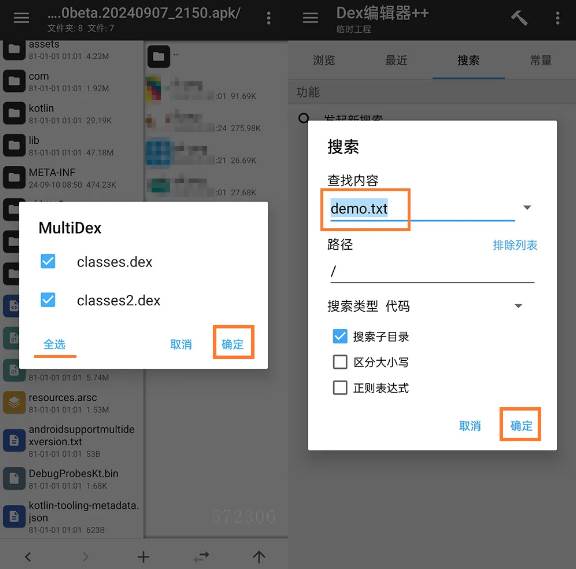Open the Dex editor overflow menu
Screen dimensions: 576x569
pos(558,18)
